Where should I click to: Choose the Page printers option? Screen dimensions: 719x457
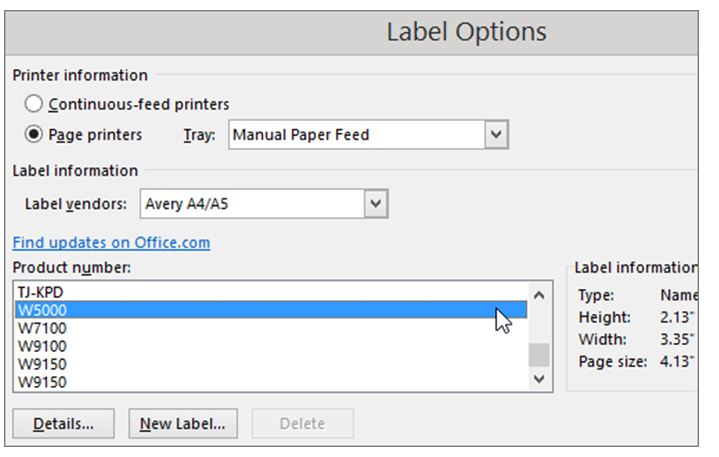[34, 134]
